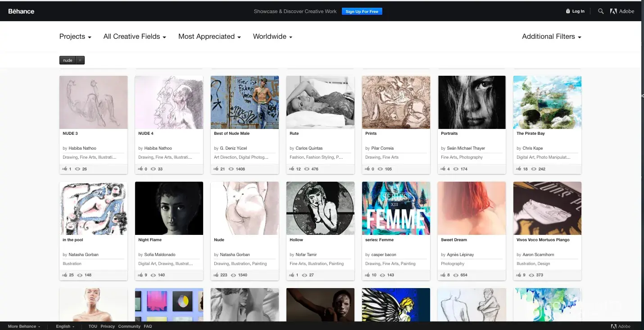Open author casper bacon profile
Viewport: 644px width, 330px height.
click(x=384, y=255)
